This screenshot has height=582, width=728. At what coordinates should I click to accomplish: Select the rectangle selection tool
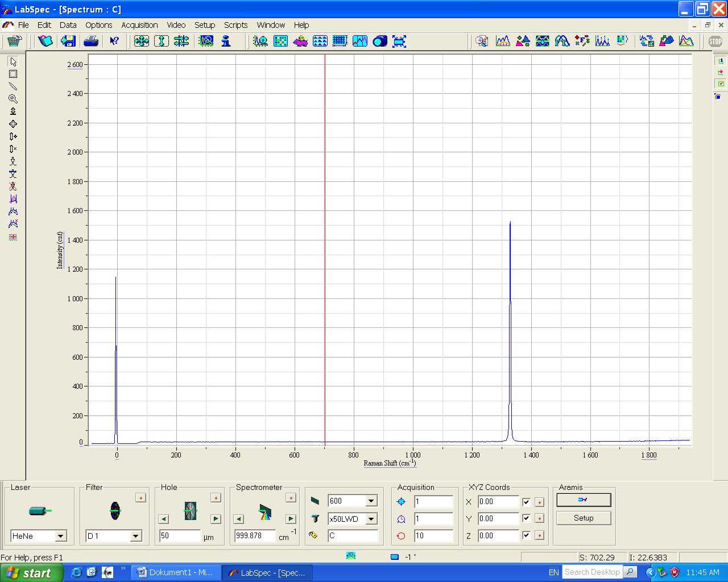(13, 74)
